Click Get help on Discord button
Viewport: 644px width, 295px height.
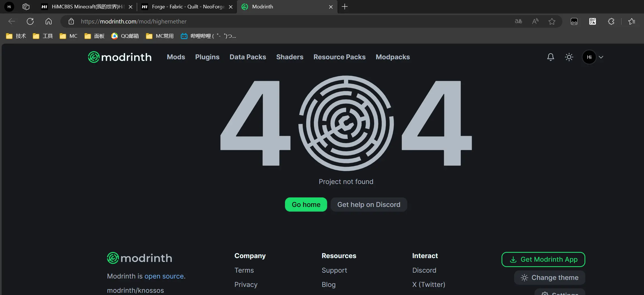pyautogui.click(x=369, y=205)
